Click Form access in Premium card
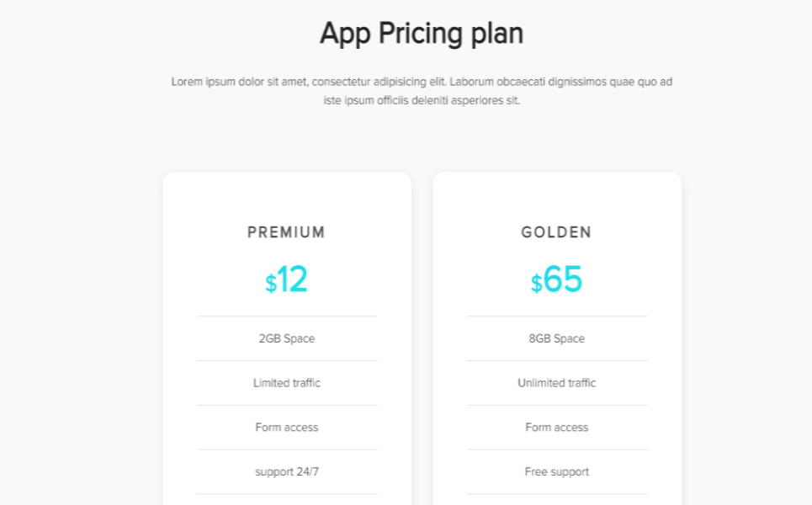The height and width of the screenshot is (505, 812). tap(286, 428)
